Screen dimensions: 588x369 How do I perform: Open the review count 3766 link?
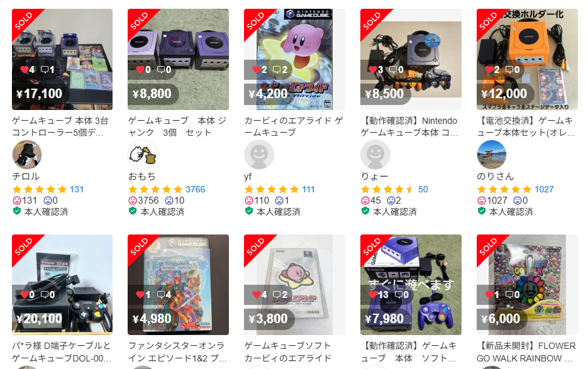196,189
